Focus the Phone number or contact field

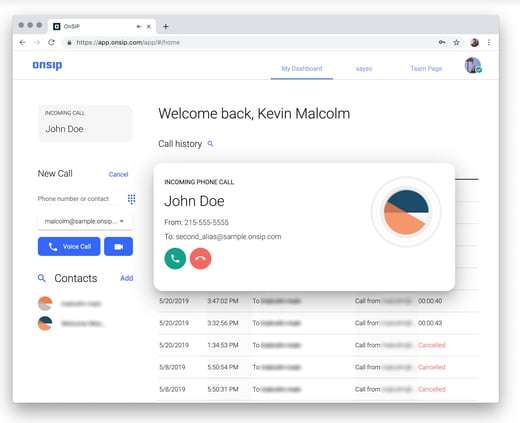pyautogui.click(x=79, y=199)
